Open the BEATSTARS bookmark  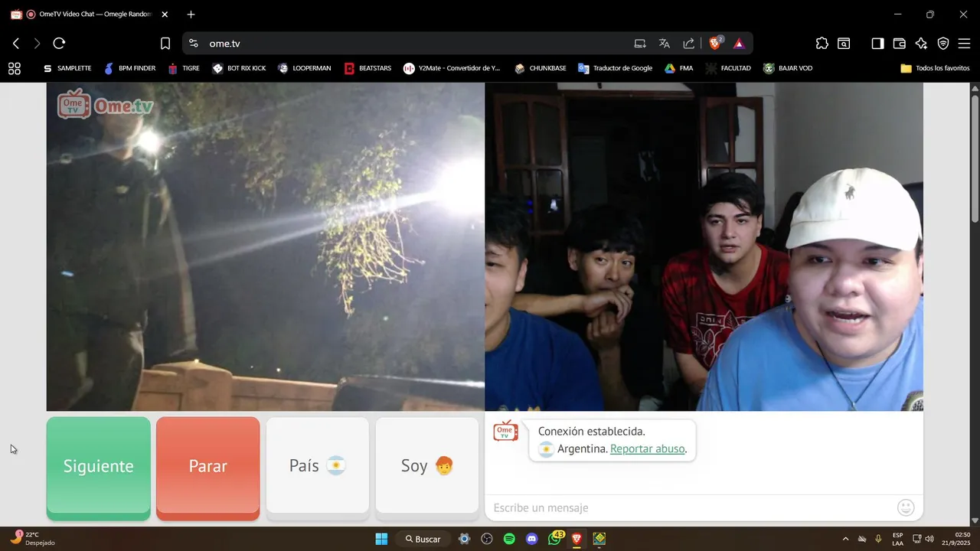pos(367,68)
